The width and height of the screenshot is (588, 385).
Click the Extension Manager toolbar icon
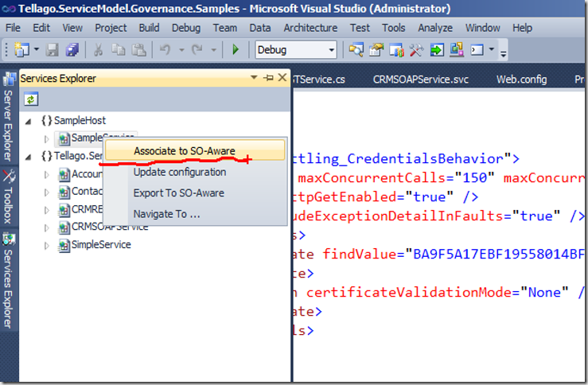pos(457,49)
